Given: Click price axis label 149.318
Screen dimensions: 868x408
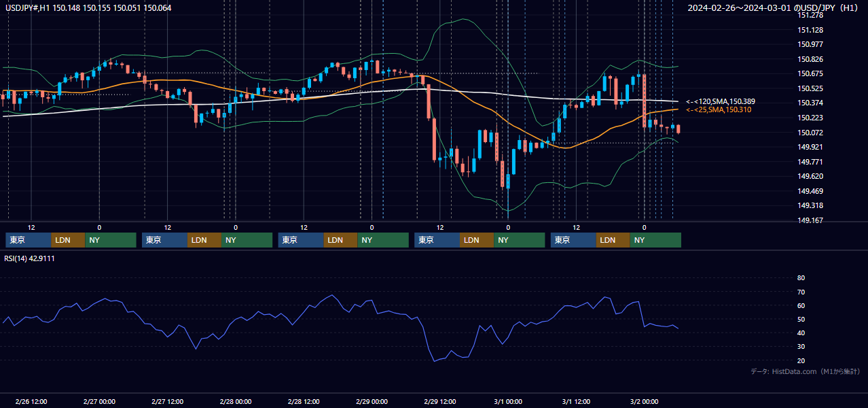Looking at the screenshot, I should point(810,205).
